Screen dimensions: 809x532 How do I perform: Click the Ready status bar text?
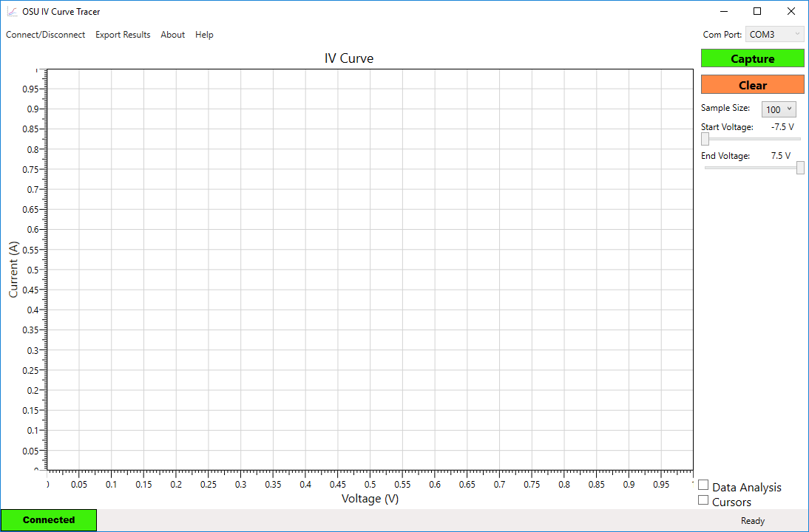pyautogui.click(x=753, y=519)
